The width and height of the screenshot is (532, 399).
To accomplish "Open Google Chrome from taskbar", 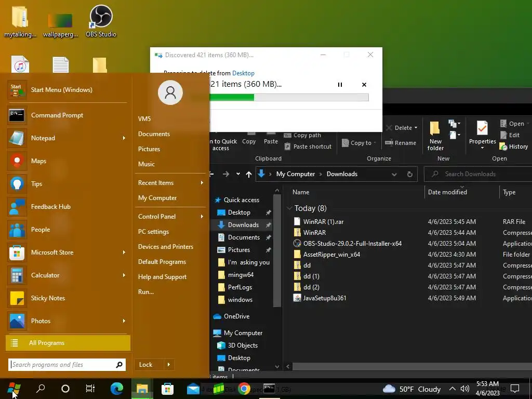I will point(244,389).
